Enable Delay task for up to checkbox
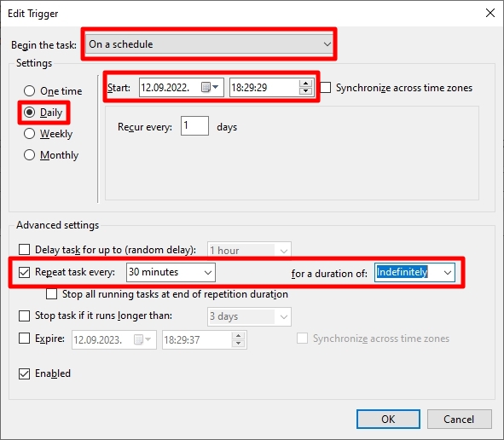 click(24, 249)
